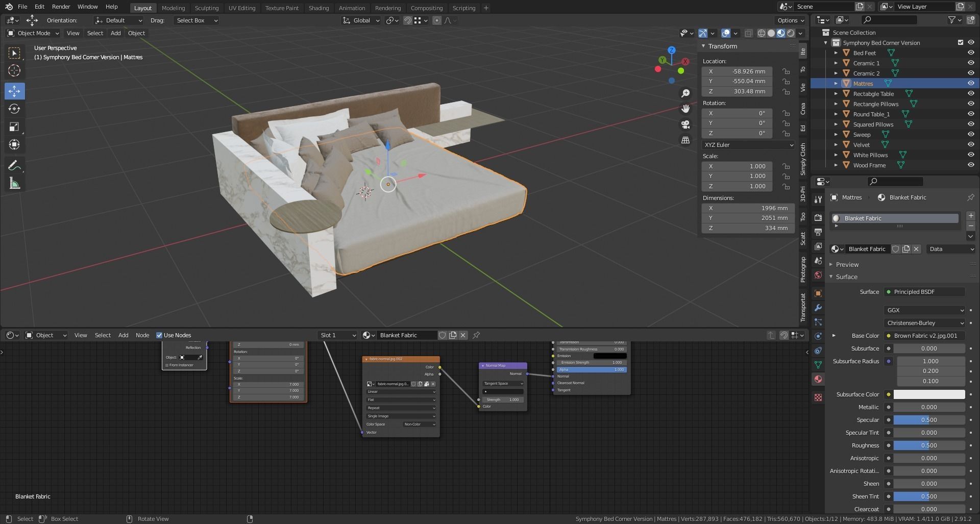Add a new material slot plus button
The width and height of the screenshot is (980, 524).
pyautogui.click(x=971, y=216)
